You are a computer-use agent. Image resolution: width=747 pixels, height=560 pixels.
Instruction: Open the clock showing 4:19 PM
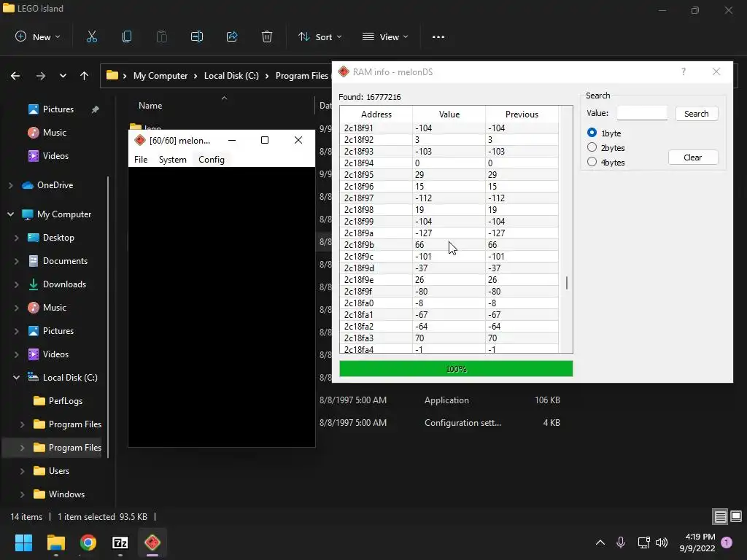(x=697, y=542)
